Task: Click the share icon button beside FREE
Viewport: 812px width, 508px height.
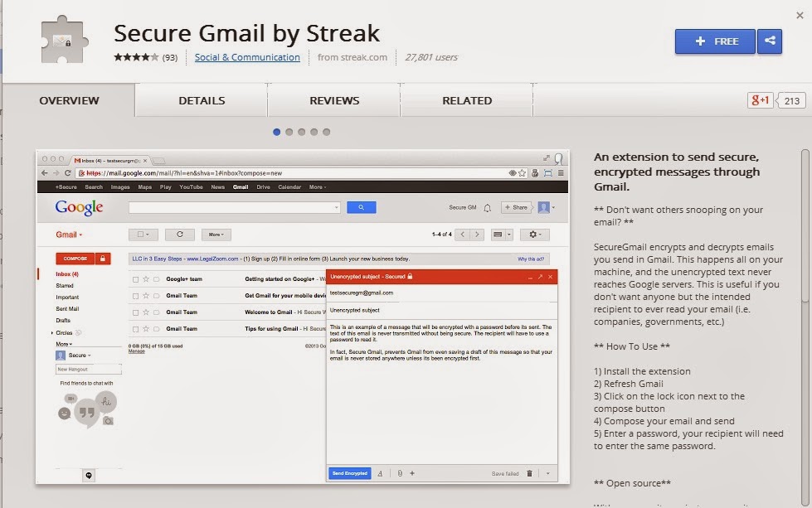Action: coord(770,41)
